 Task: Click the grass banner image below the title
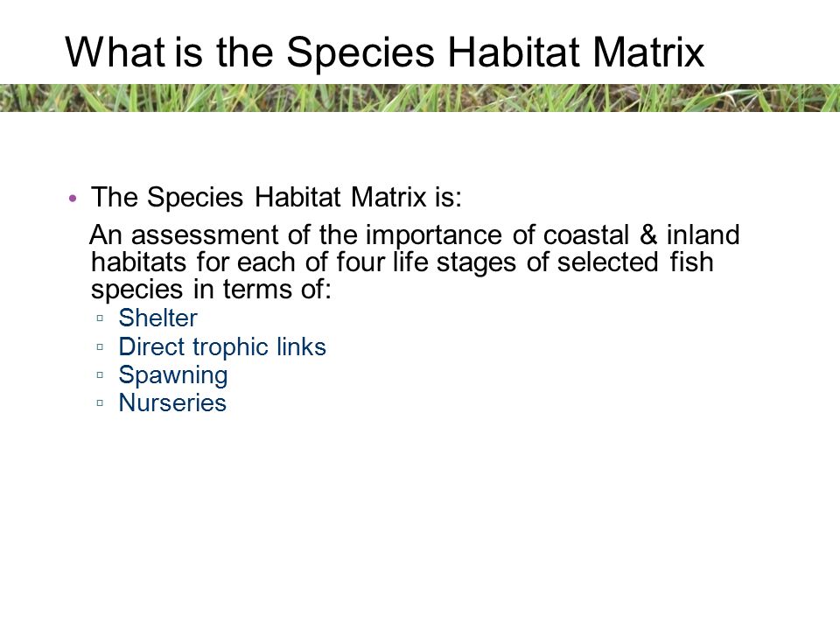click(x=420, y=98)
